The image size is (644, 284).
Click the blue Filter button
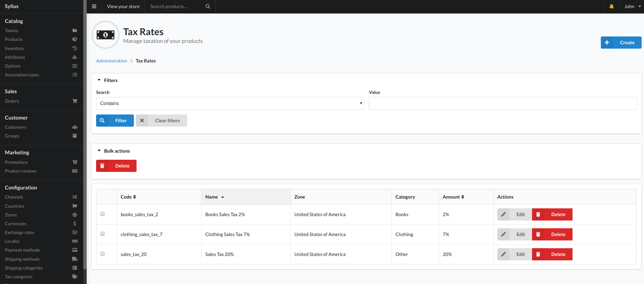point(115,121)
